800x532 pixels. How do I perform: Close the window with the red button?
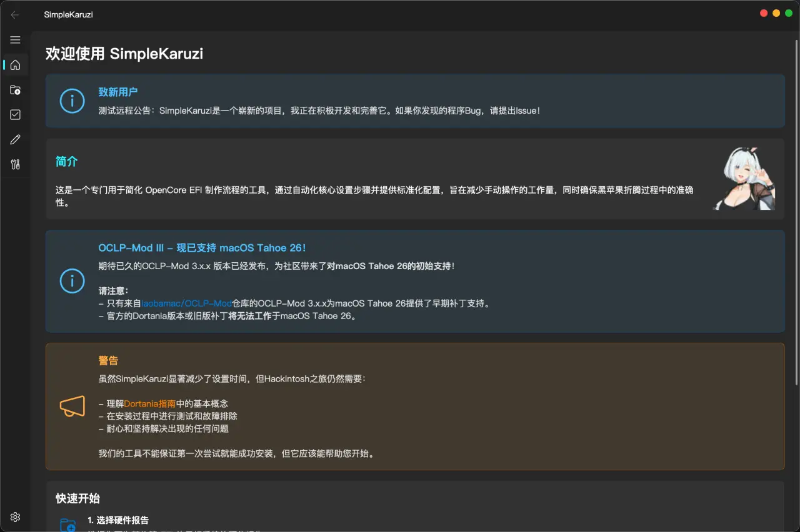[764, 13]
